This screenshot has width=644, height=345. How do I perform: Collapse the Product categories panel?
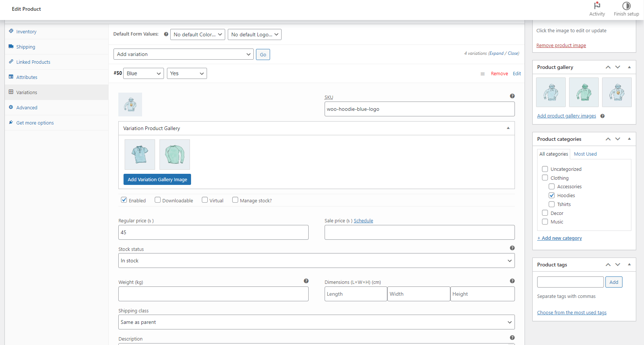[629, 139]
